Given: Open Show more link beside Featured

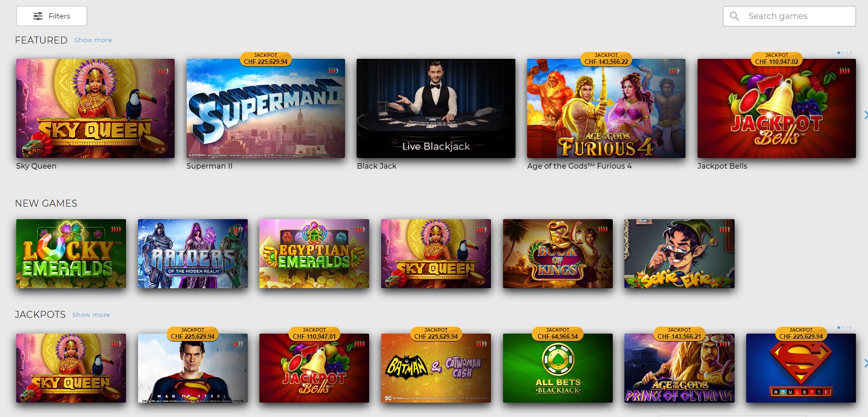Looking at the screenshot, I should click(x=93, y=40).
